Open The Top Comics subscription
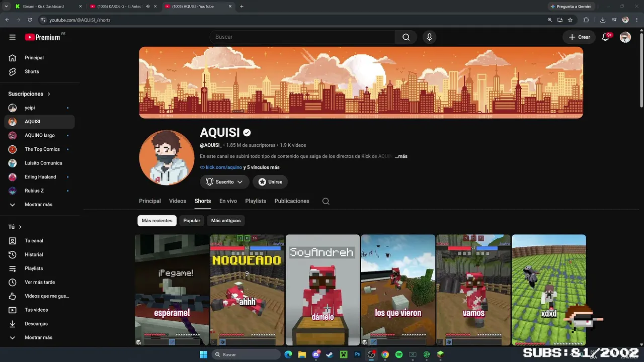Image resolution: width=644 pixels, height=362 pixels. [x=39, y=149]
